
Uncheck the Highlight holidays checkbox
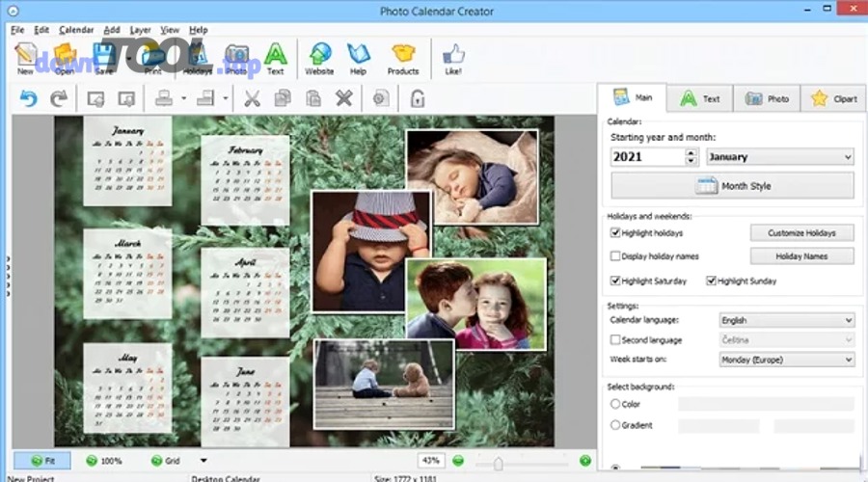tap(615, 233)
